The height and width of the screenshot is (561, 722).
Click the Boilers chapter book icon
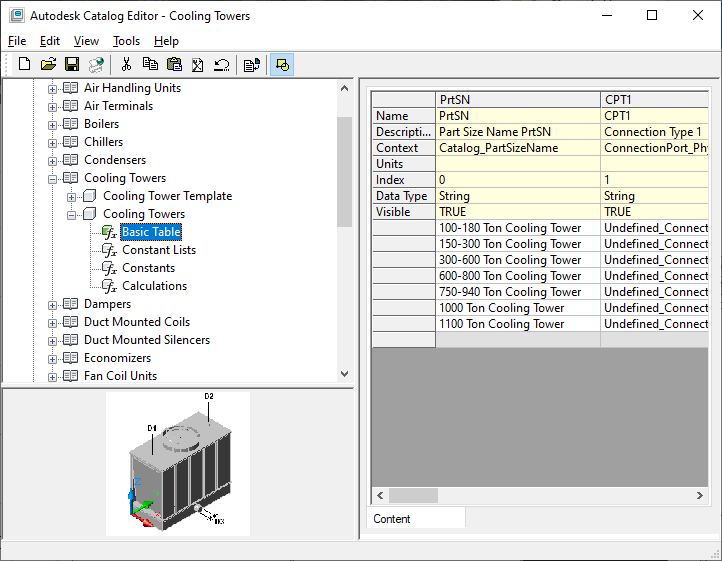(70, 123)
